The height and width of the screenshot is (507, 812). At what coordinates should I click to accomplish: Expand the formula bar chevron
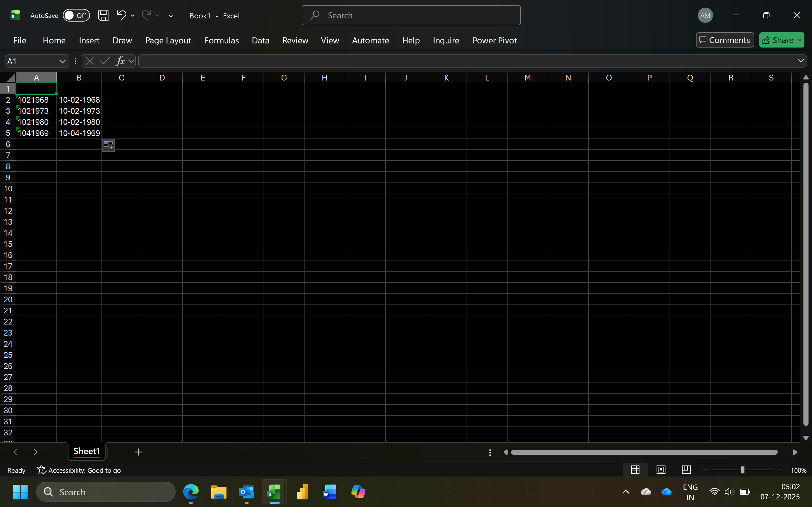point(801,61)
